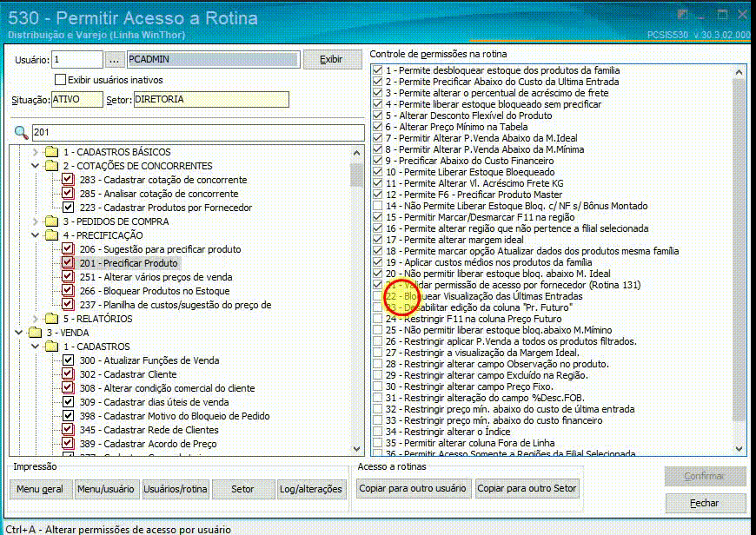Open Log/alterações report
Screen dimensions: 756x535
coord(311,489)
